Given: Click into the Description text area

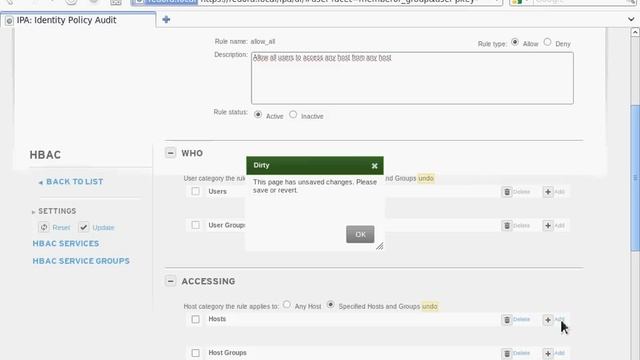Looking at the screenshot, I should [412, 78].
